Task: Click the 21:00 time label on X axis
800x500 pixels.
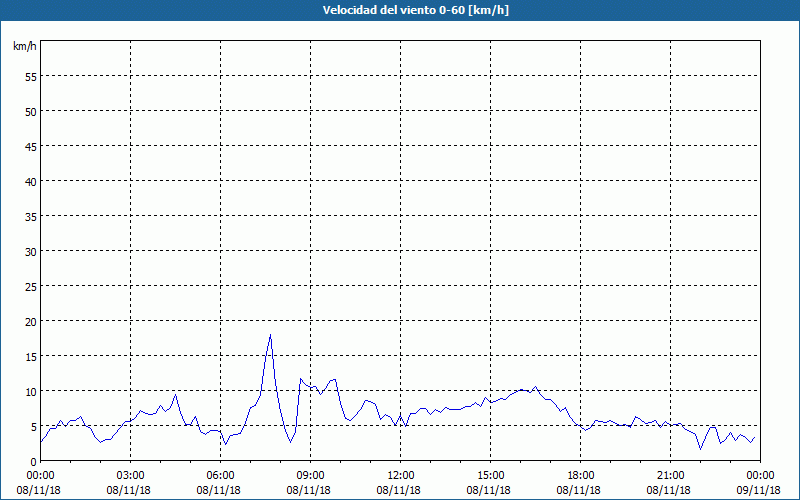Action: click(x=670, y=476)
